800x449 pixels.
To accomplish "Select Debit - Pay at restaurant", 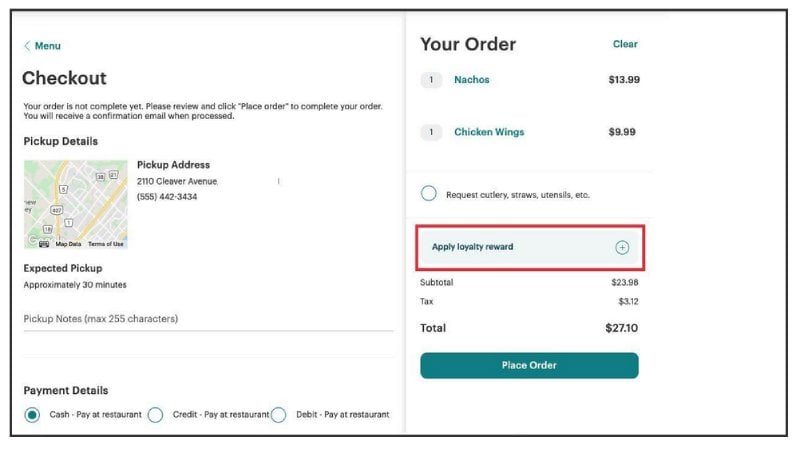I will coord(279,415).
